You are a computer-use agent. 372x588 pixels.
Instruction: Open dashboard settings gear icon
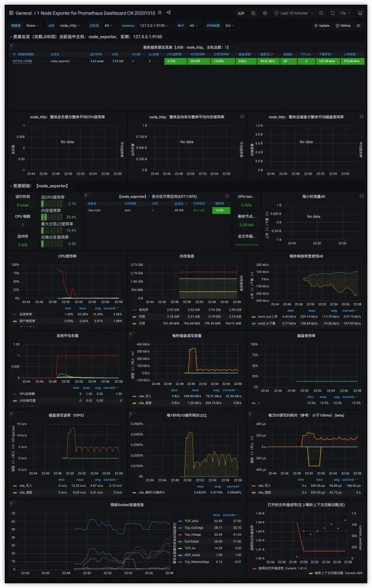coord(265,13)
